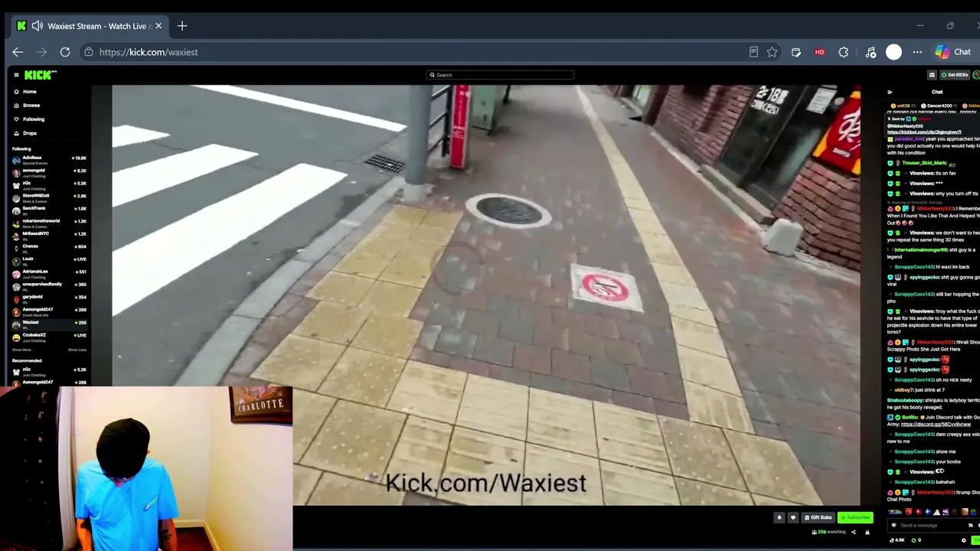This screenshot has height=551, width=980.
Task: Open SamXFrank channel in Following list
Action: click(x=49, y=210)
